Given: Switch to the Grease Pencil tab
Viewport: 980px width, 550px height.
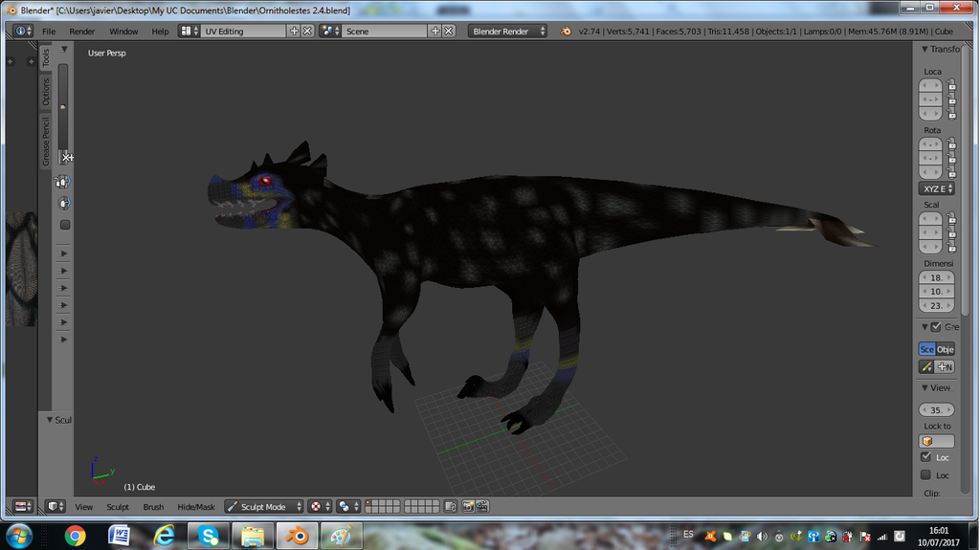Looking at the screenshot, I should pos(45,142).
